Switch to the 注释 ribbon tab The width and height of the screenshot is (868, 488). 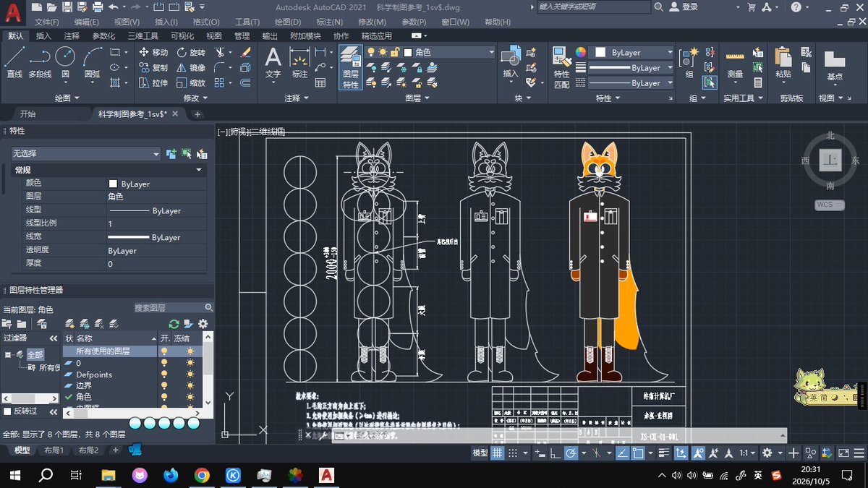tap(72, 35)
